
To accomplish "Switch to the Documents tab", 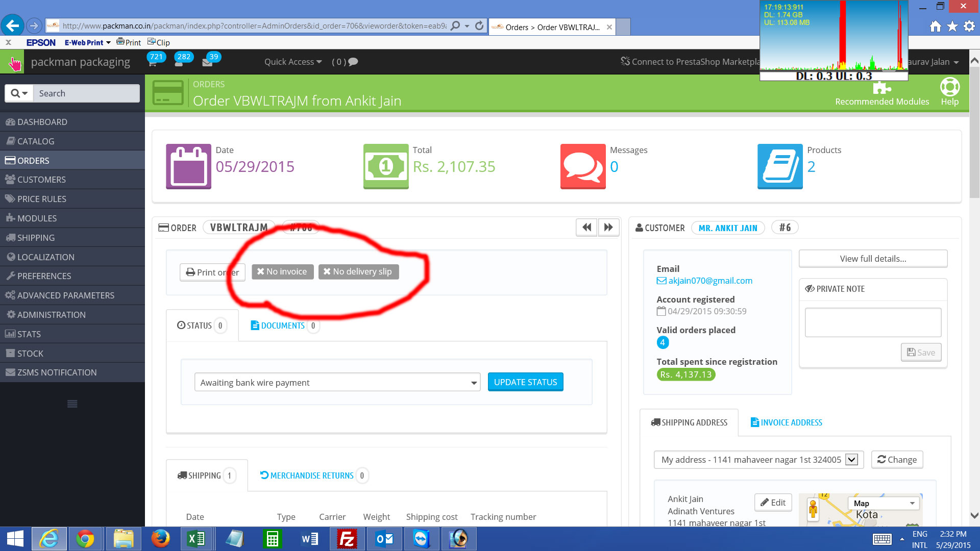I will click(282, 325).
